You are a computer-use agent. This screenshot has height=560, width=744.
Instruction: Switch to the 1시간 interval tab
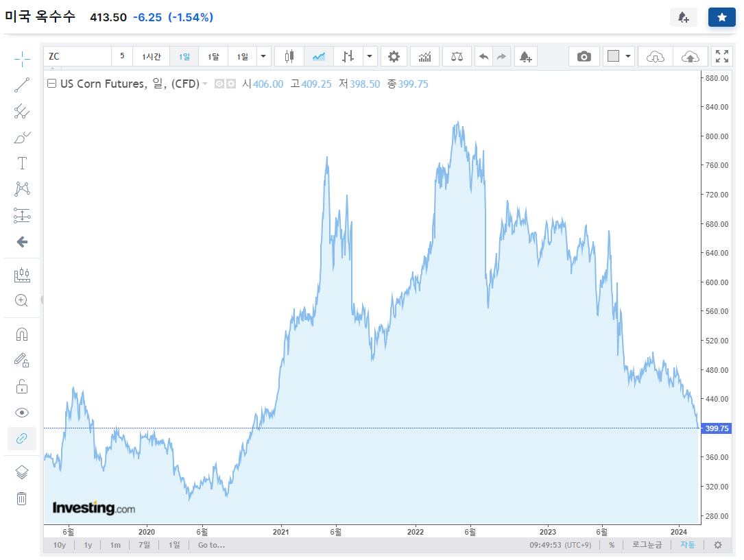(x=151, y=56)
